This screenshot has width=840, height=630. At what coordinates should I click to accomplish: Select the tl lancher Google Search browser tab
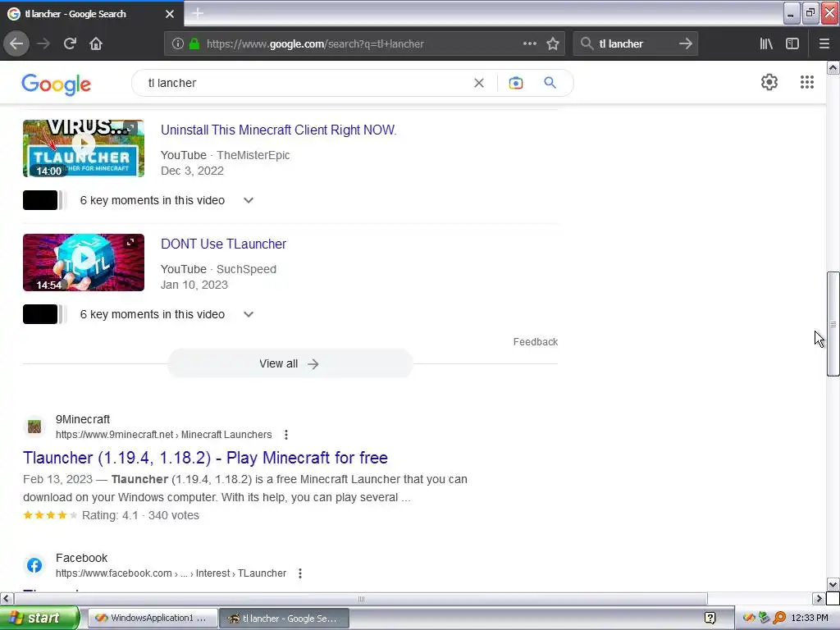91,14
